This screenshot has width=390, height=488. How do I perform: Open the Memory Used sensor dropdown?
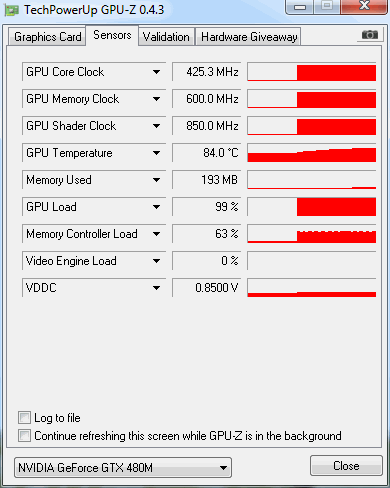(156, 180)
